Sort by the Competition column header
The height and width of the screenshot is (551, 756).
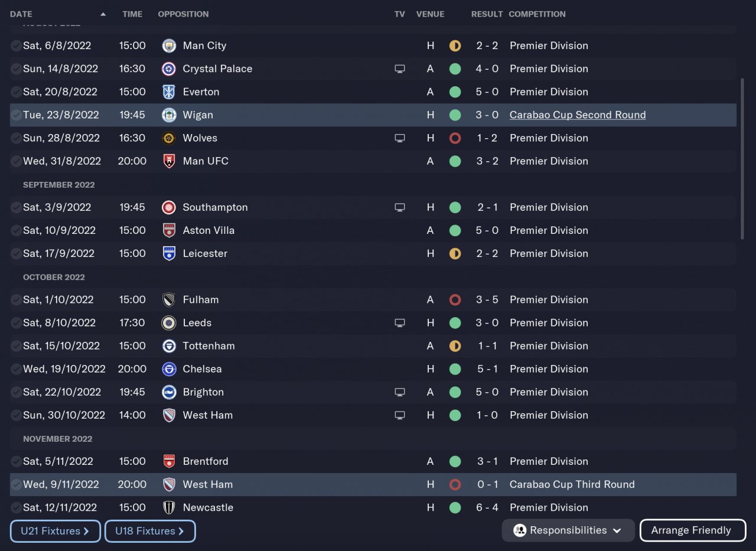[537, 14]
